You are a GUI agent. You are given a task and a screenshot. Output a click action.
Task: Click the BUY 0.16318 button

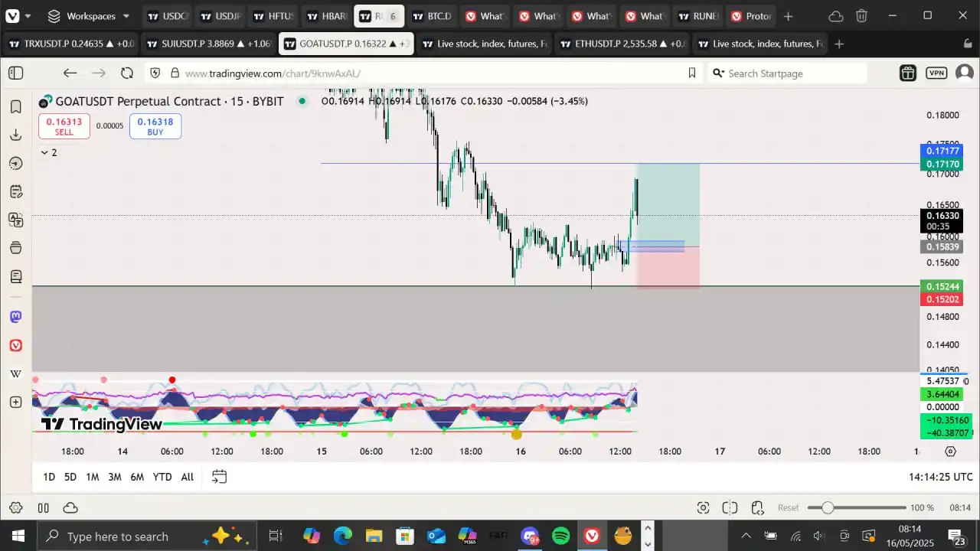pyautogui.click(x=155, y=126)
